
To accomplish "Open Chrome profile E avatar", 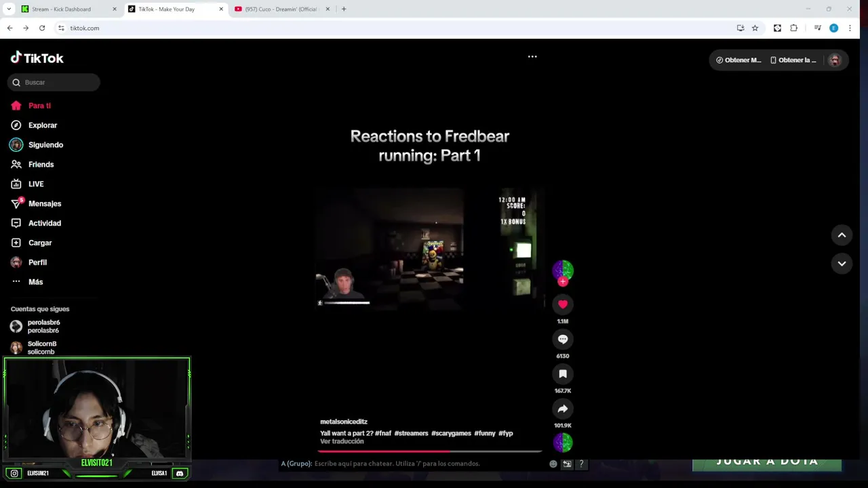I will click(x=833, y=28).
